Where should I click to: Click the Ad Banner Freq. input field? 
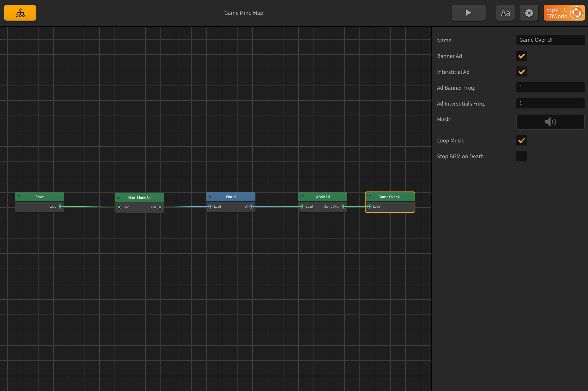pyautogui.click(x=550, y=87)
